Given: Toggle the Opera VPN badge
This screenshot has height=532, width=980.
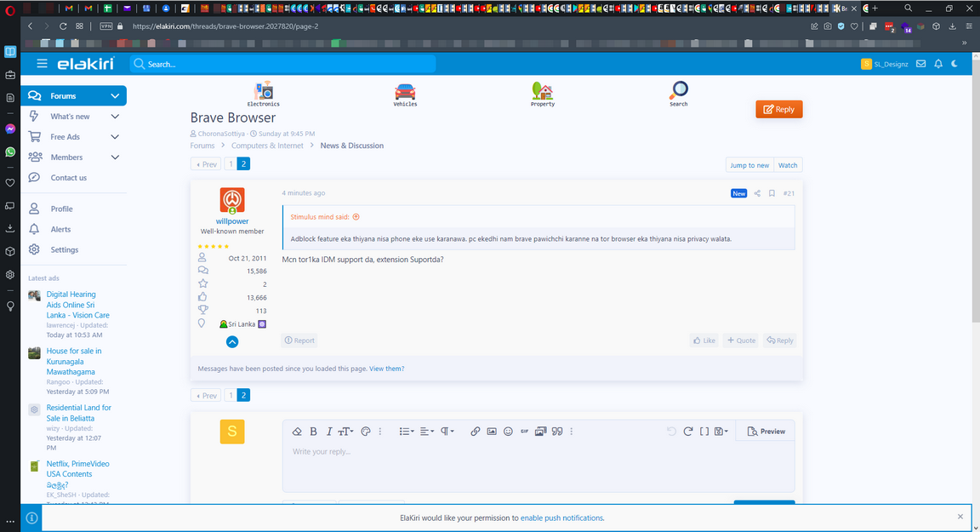Looking at the screenshot, I should pyautogui.click(x=106, y=26).
